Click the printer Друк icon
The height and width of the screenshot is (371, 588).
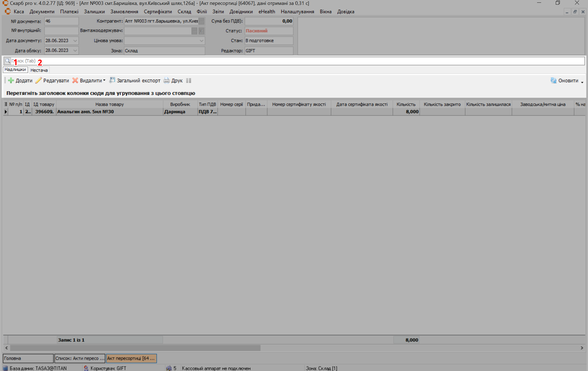click(x=167, y=80)
